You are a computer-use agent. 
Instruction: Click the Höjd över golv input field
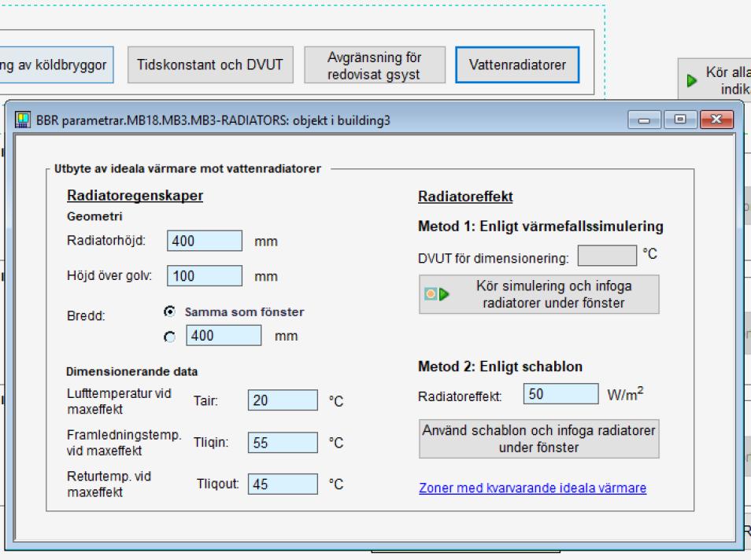pos(205,276)
